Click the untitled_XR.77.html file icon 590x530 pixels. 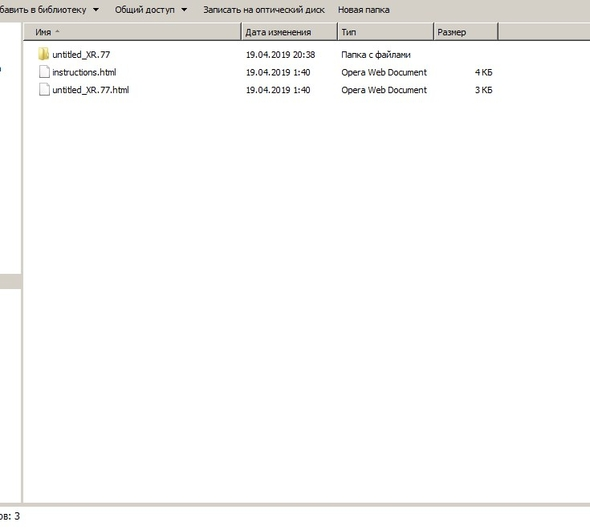pyautogui.click(x=44, y=90)
